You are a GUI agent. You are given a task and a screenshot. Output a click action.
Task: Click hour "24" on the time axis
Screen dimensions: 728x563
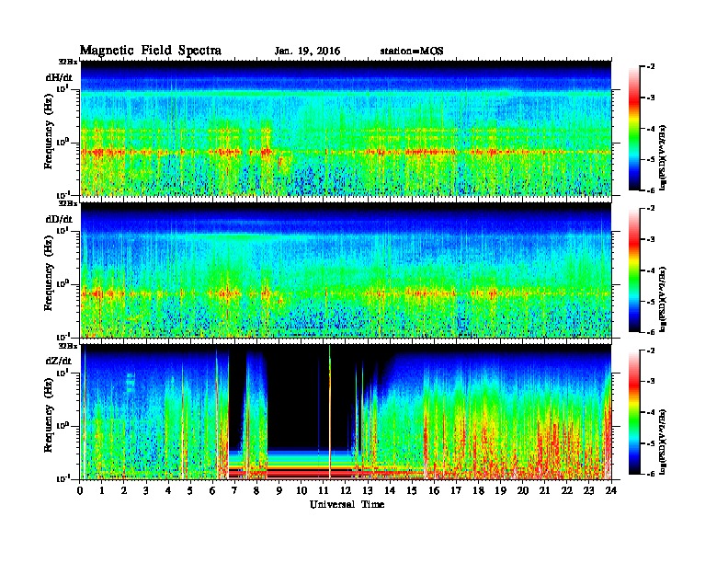(x=611, y=491)
